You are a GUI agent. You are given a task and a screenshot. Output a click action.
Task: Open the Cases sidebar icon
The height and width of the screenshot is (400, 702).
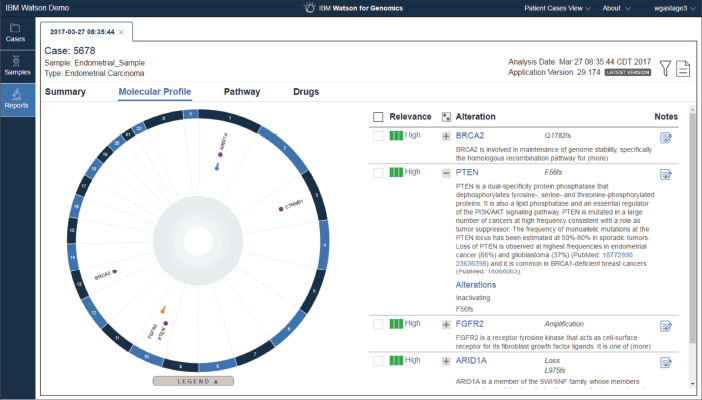point(16,33)
